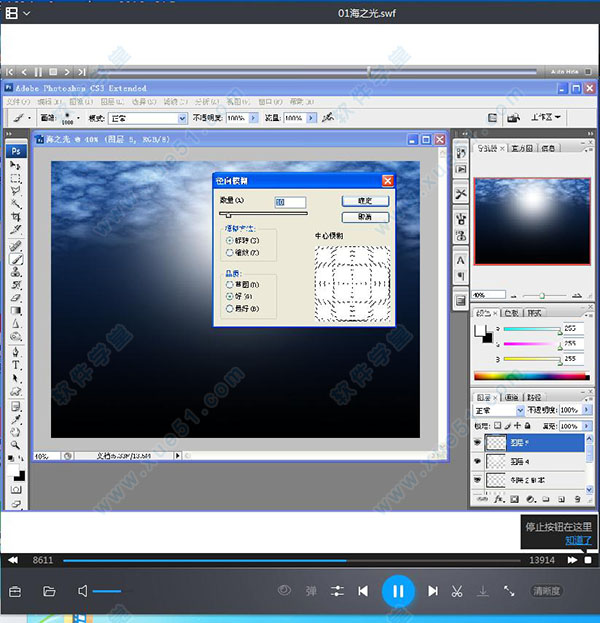Select the Zoom magnifier tool
This screenshot has height=623, width=600.
click(16, 445)
